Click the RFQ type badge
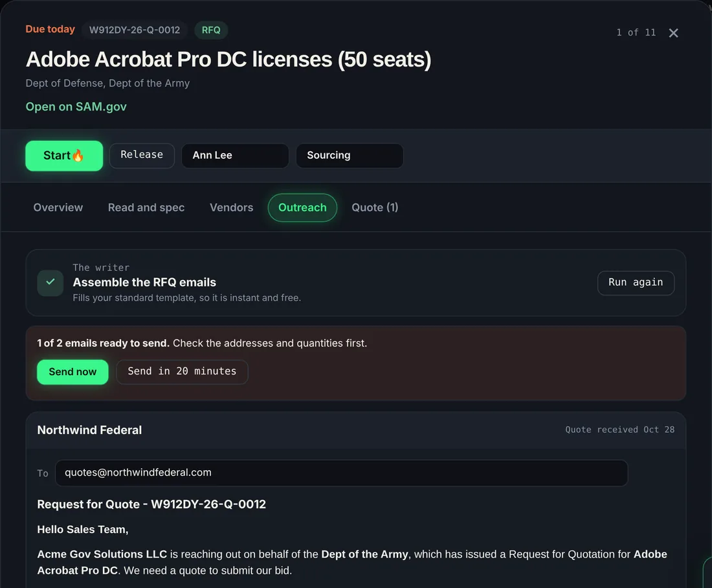Image resolution: width=712 pixels, height=588 pixels. click(211, 30)
